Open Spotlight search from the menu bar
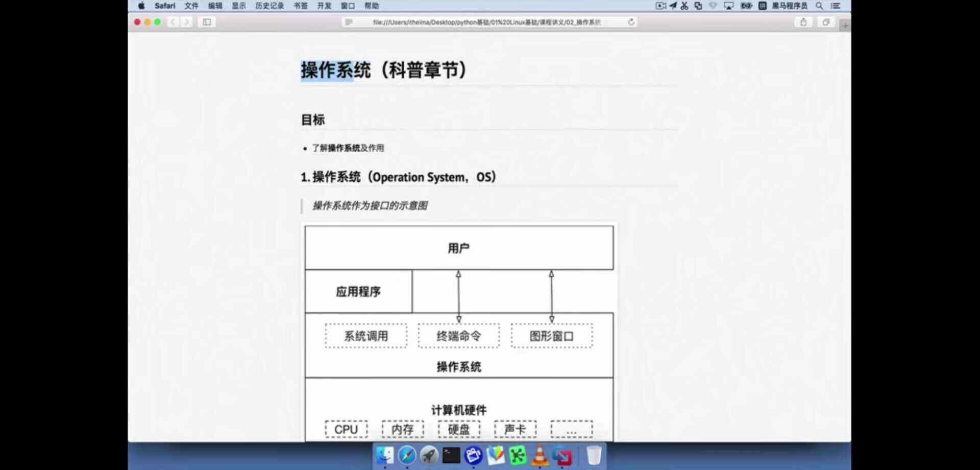The width and height of the screenshot is (980, 470). (819, 6)
